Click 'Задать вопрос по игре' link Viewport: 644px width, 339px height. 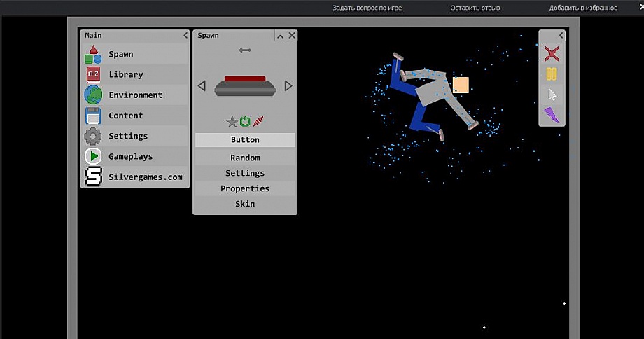point(367,8)
